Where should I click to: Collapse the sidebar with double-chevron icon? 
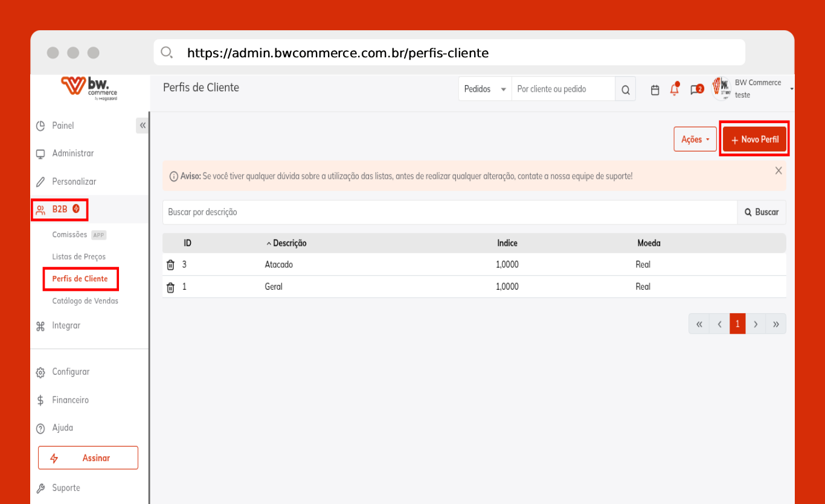tap(143, 126)
